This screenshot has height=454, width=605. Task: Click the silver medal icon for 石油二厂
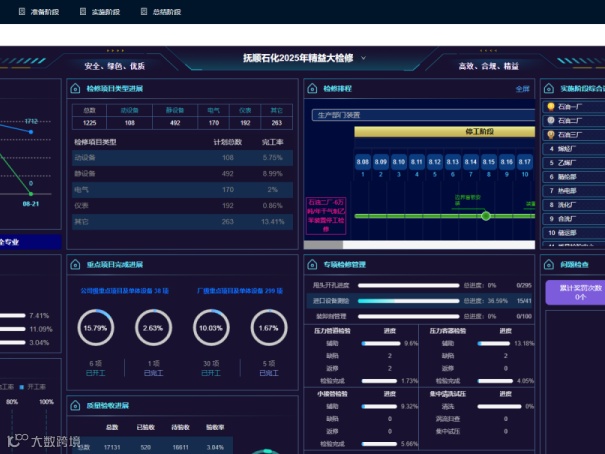pos(551,120)
